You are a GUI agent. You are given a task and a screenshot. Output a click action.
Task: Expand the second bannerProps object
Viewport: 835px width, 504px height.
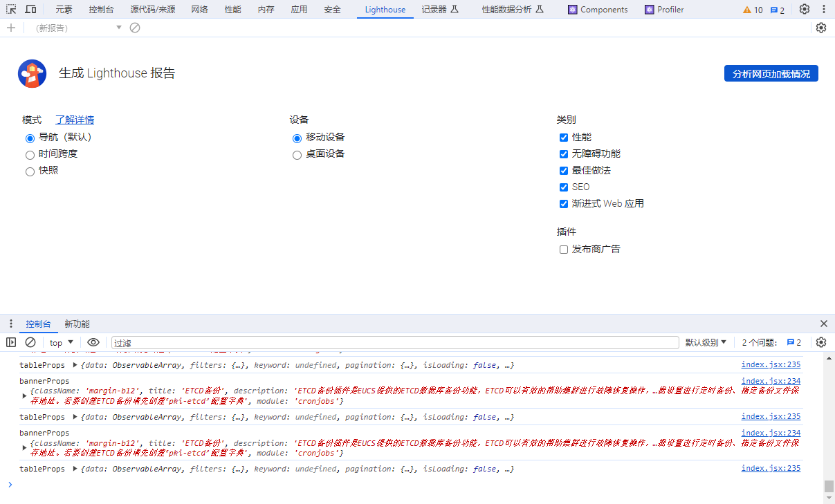click(x=24, y=447)
